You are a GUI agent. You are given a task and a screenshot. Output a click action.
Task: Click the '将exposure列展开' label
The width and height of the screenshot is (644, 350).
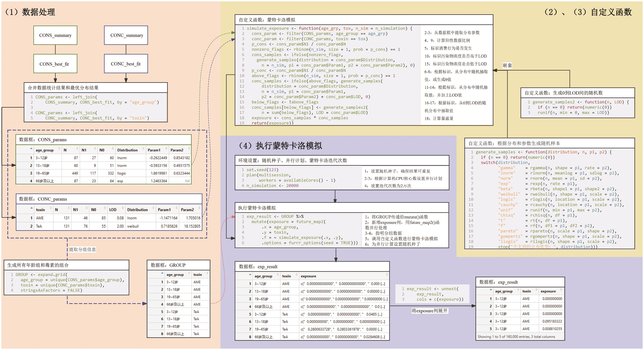tap(429, 311)
